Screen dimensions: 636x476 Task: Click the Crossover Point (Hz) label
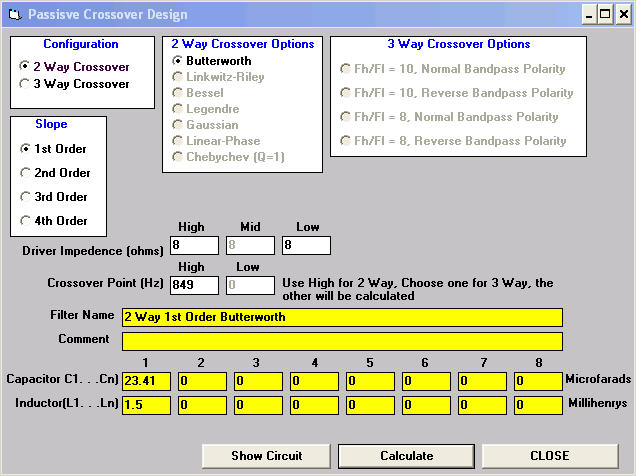[105, 283]
